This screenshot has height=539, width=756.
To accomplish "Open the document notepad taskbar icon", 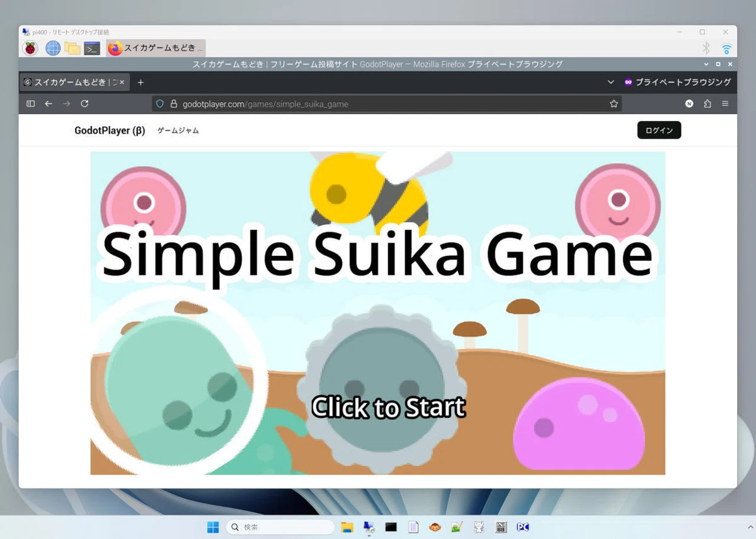I will click(x=413, y=527).
